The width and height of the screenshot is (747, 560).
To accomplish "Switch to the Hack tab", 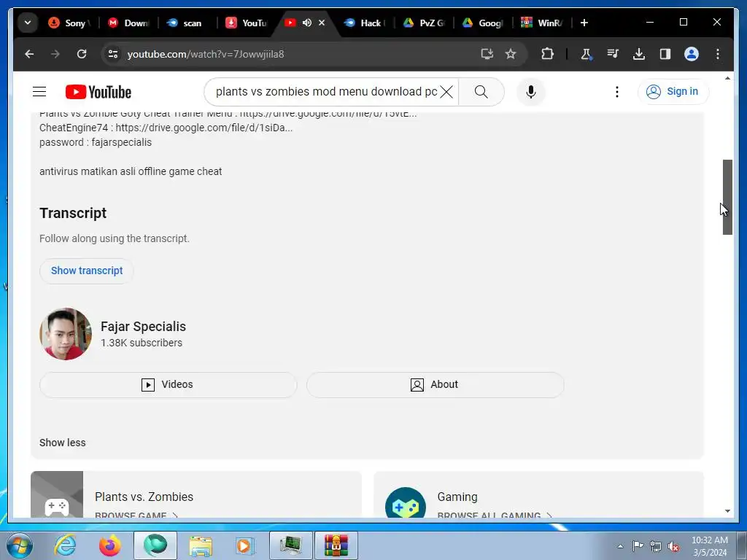I will (x=365, y=23).
